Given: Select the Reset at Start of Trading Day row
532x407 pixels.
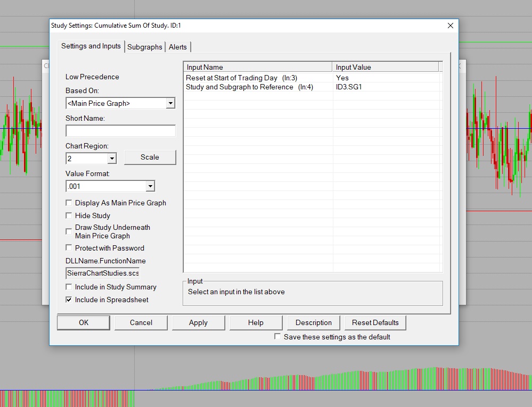Looking at the screenshot, I should point(312,78).
